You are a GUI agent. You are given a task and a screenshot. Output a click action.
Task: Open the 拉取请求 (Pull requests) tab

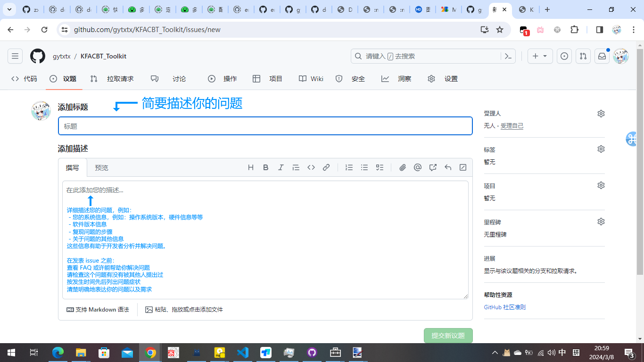[x=112, y=79]
